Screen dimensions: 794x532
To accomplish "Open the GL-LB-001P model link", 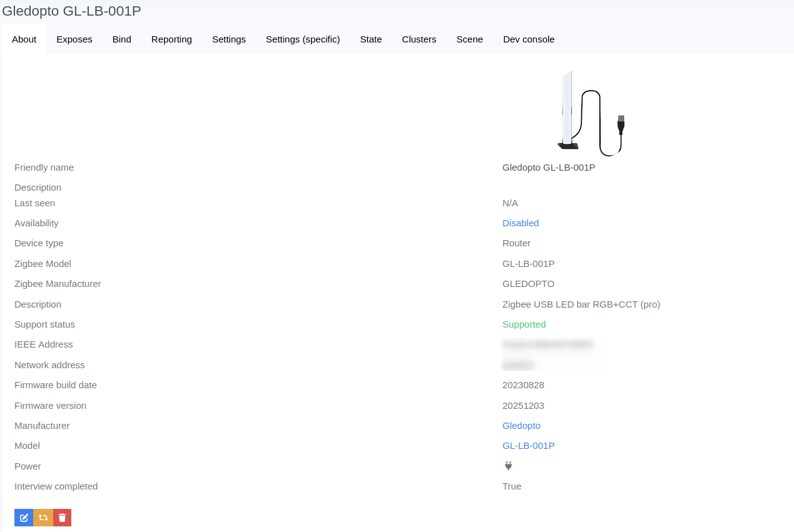I will [529, 446].
